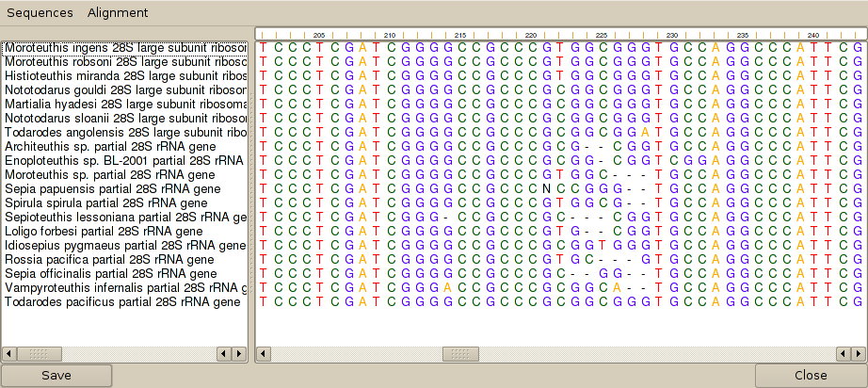Click the right scroll arrow under the alignment view
Viewport: 868px width, 388px height.
tap(859, 353)
